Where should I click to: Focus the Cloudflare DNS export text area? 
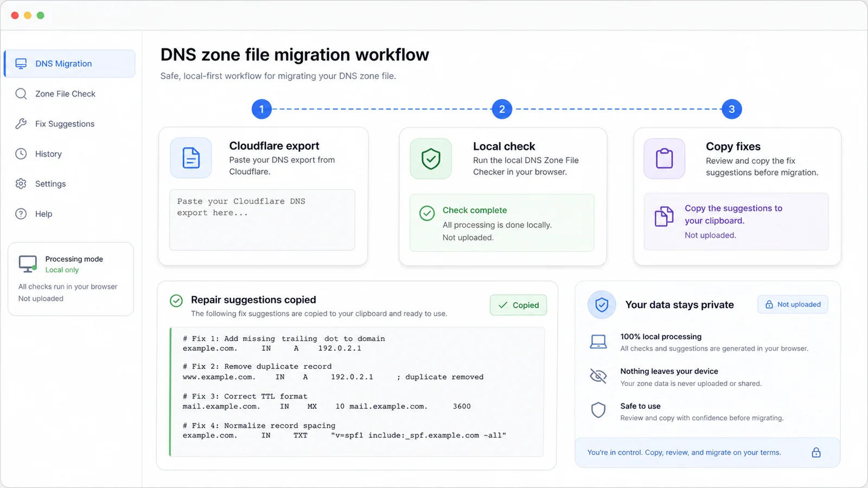[x=262, y=220]
